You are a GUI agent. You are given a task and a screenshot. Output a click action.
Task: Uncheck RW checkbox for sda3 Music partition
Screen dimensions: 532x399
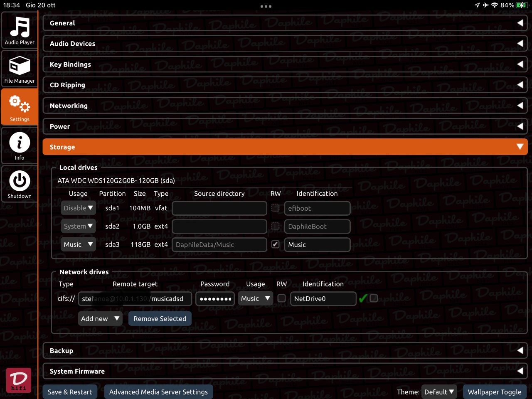(x=275, y=244)
